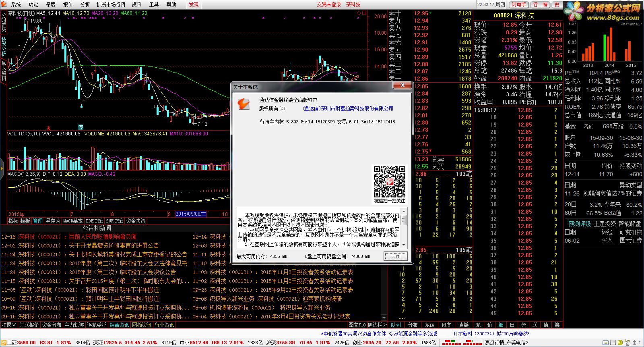The height and width of the screenshot is (347, 644).
Task: Select the 细 tab
Action: tap(501, 325)
